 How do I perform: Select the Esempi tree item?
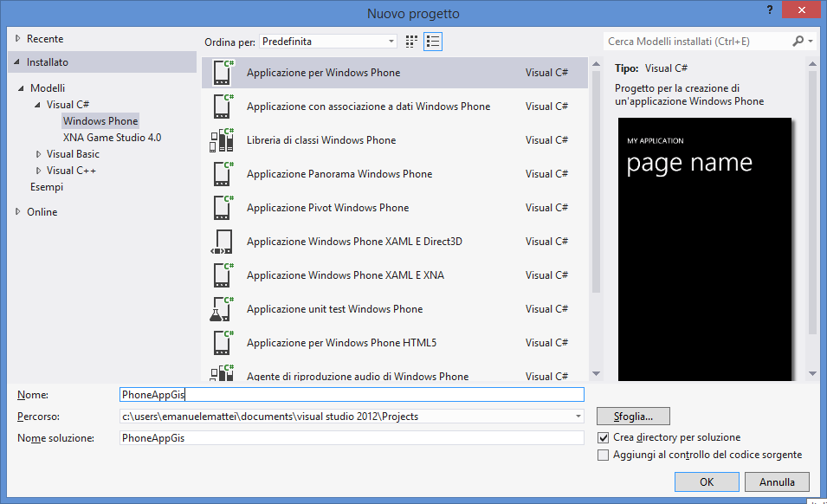(47, 187)
